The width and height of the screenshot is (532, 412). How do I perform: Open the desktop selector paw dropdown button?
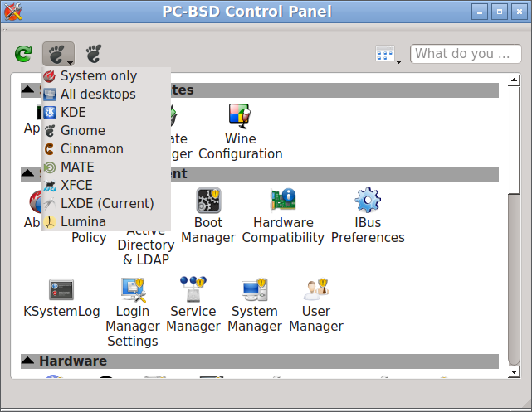coord(58,54)
